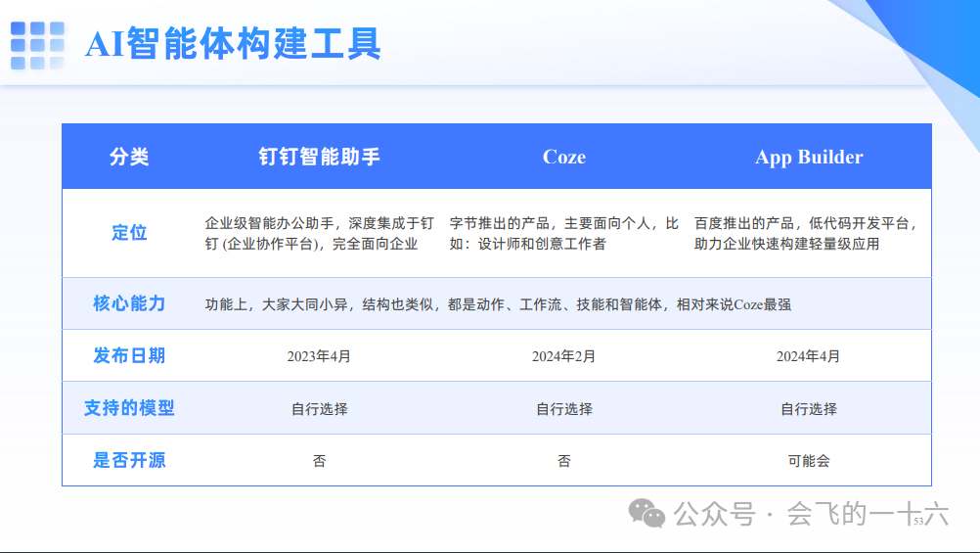
Task: Click the 2024年4月 date cell
Action: (808, 356)
